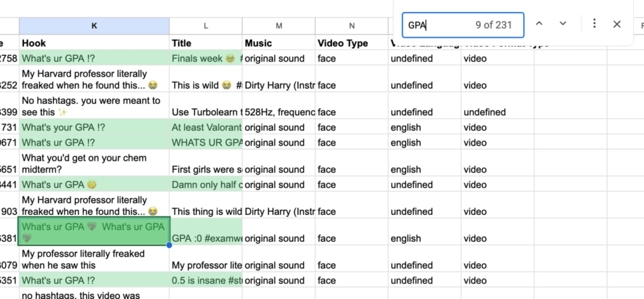
Task: Select the 'What's your GPA !?' cell
Action: (x=94, y=128)
